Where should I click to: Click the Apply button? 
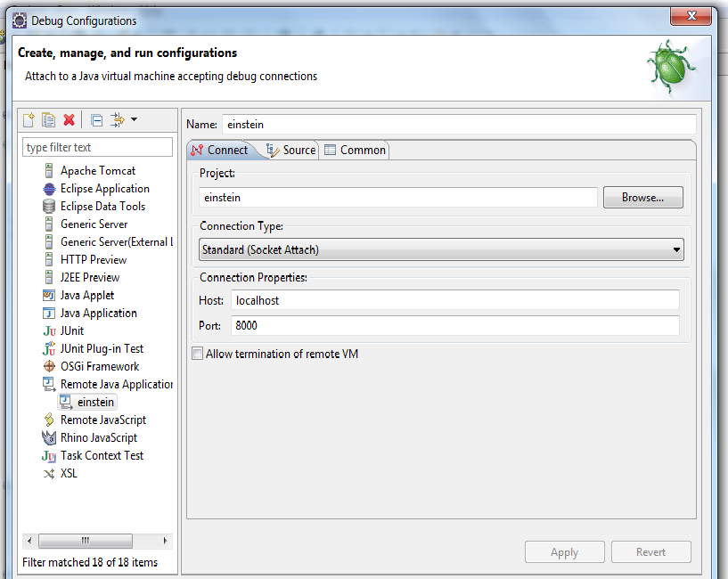pyautogui.click(x=565, y=552)
